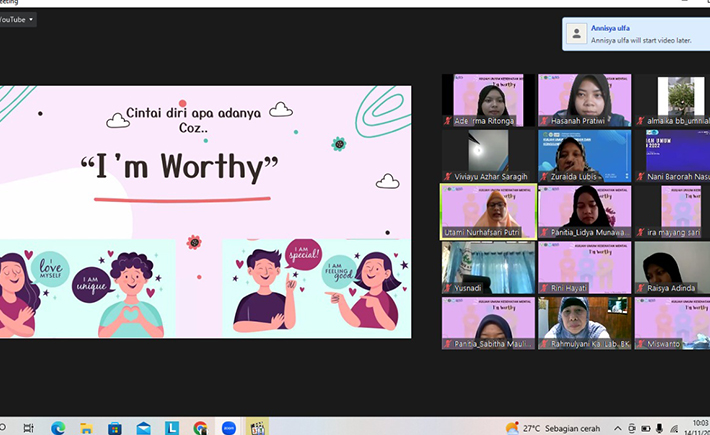Select Hasanah Pratiwi's video tile
Screen dimensions: 710x435
click(584, 100)
